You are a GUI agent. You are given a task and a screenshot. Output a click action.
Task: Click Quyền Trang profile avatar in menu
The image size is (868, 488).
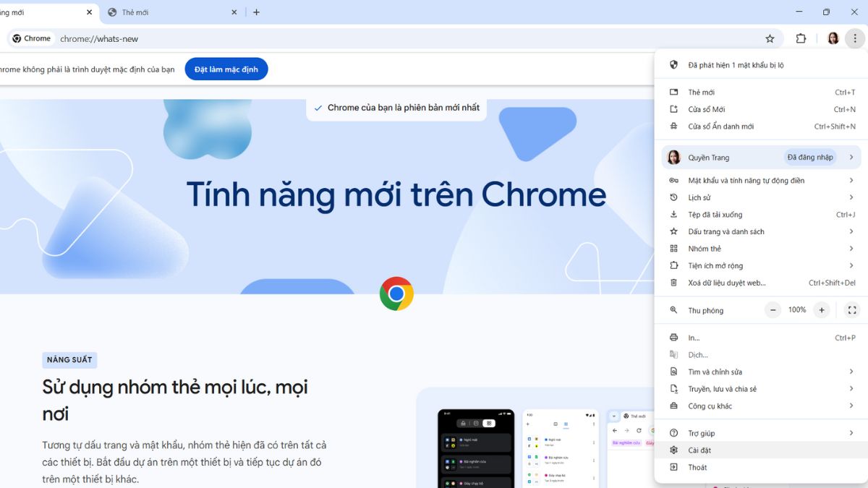point(673,157)
